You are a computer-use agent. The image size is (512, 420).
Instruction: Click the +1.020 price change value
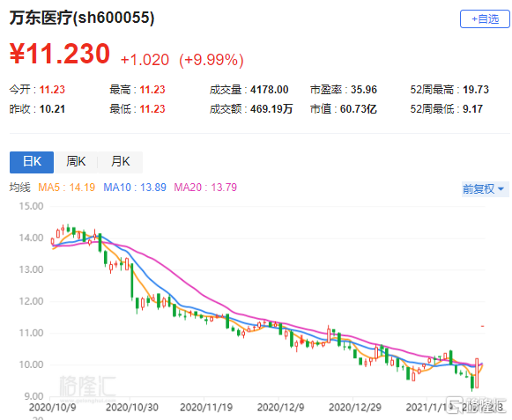tap(145, 60)
